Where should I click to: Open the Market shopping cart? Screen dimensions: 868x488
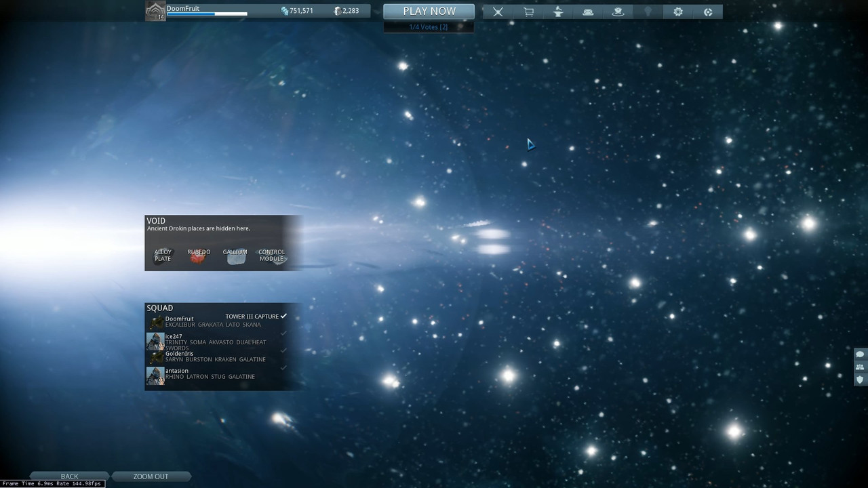pos(528,12)
